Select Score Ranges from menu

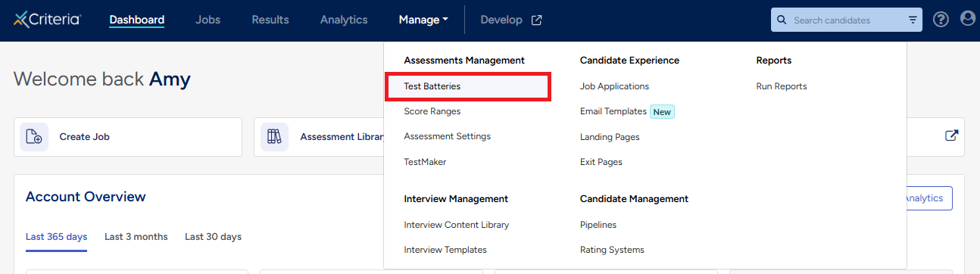coord(432,111)
